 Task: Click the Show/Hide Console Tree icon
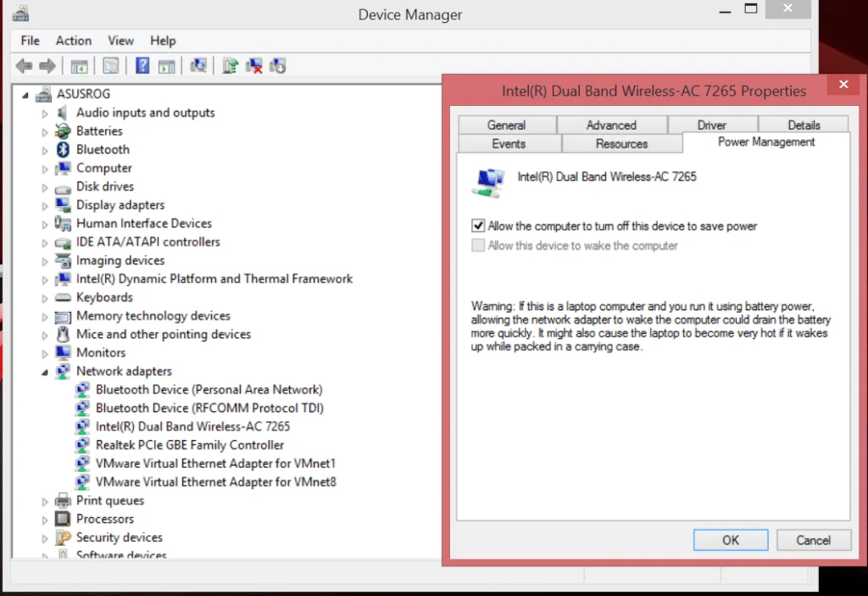pyautogui.click(x=79, y=65)
